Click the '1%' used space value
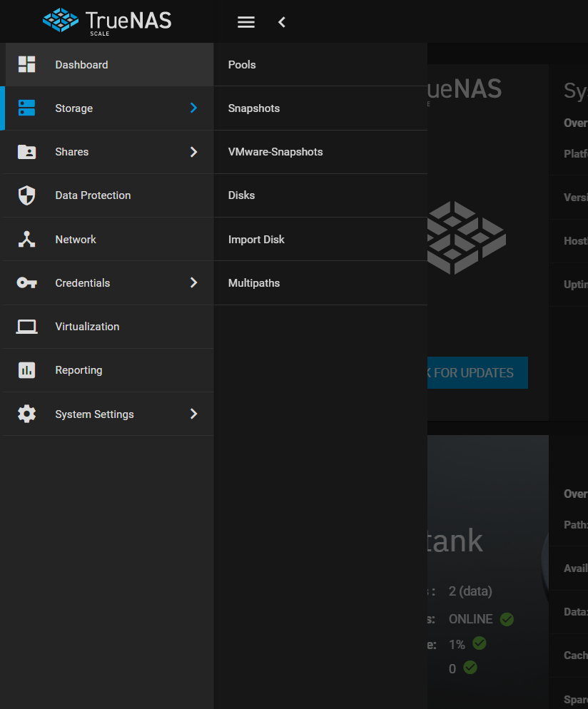This screenshot has width=588, height=709. tap(457, 644)
